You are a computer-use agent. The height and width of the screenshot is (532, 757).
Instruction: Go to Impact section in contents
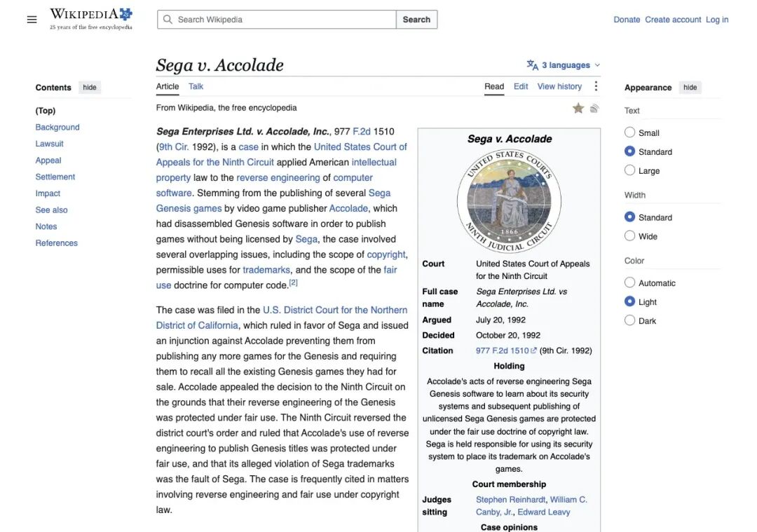click(x=48, y=193)
